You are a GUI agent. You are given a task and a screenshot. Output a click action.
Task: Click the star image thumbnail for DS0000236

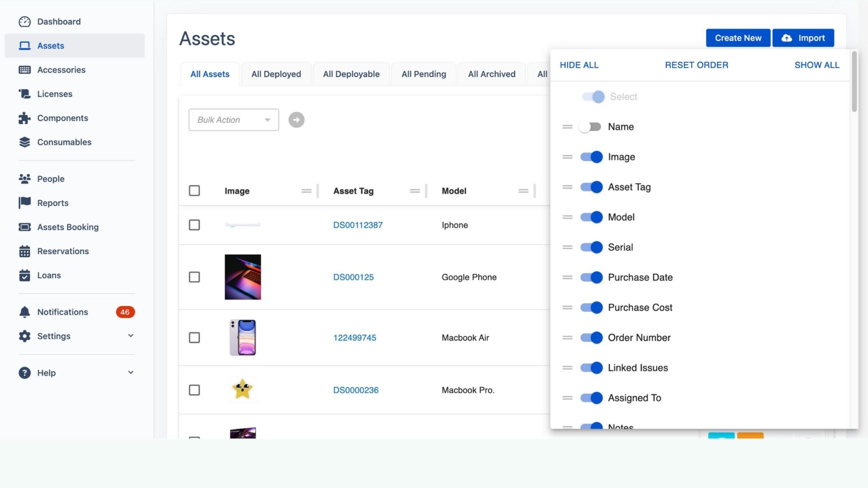[242, 389]
